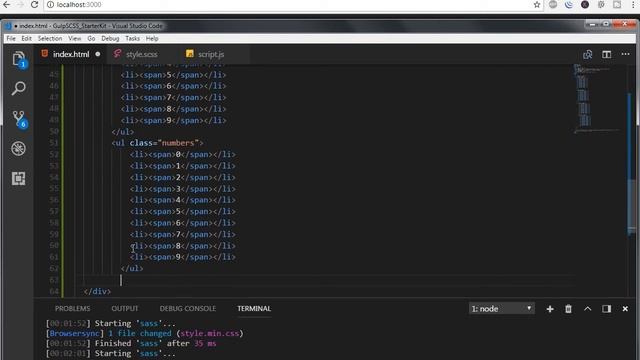The height and width of the screenshot is (360, 640).
Task: Click the ul class="numbers" line
Action: tap(157, 143)
